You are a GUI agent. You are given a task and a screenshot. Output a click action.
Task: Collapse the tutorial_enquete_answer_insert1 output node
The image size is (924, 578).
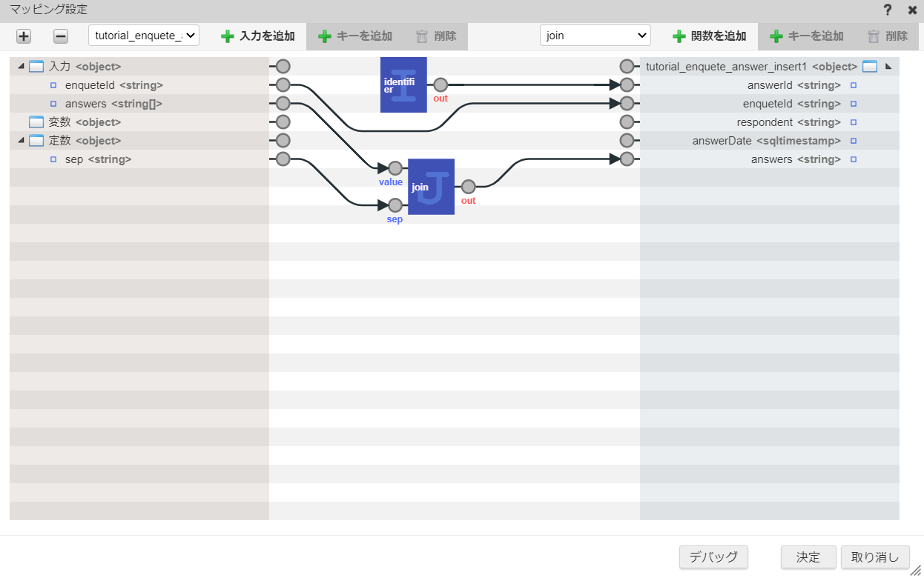(888, 66)
